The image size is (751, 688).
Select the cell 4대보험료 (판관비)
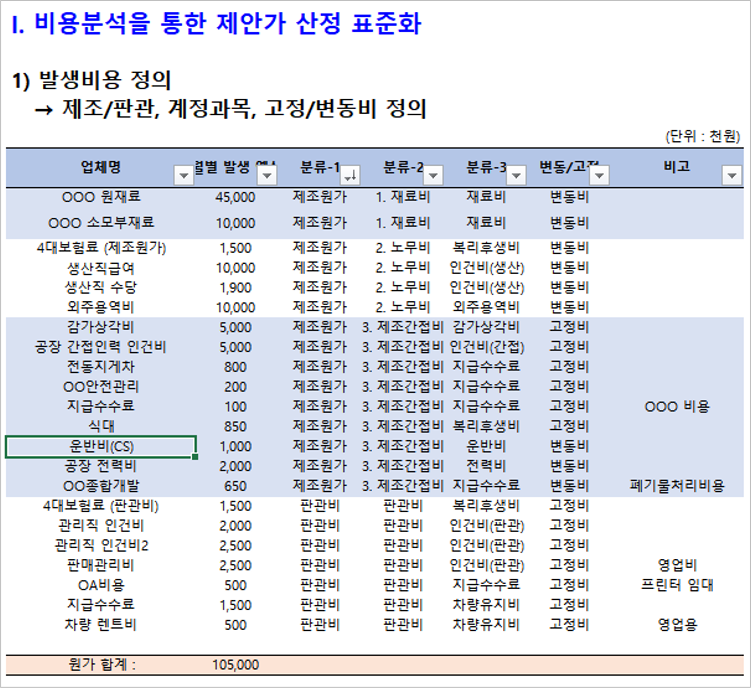click(101, 506)
